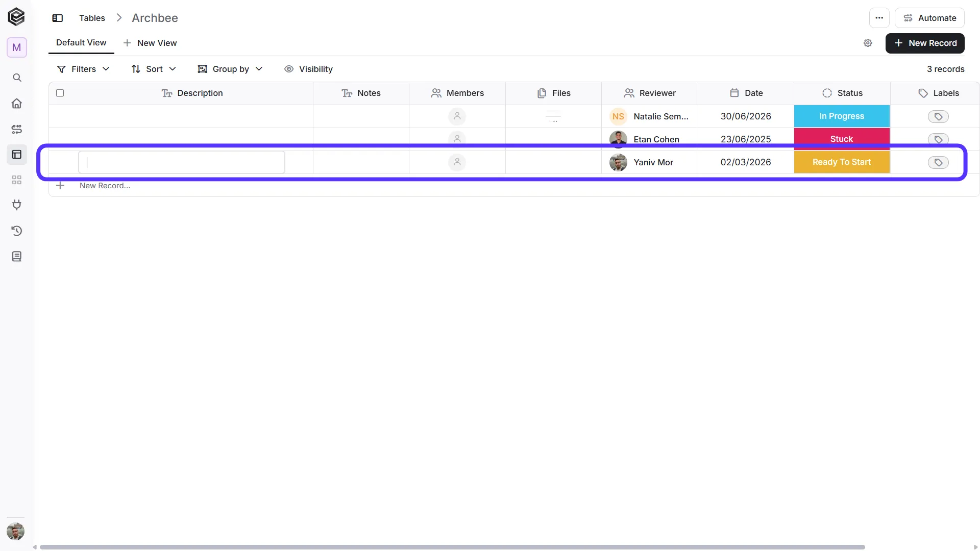Click the Description column header
Image resolution: width=980 pixels, height=551 pixels.
click(x=192, y=93)
